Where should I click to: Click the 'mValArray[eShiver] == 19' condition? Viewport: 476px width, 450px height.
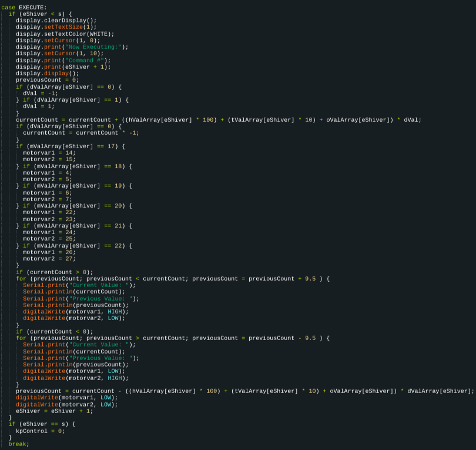click(x=78, y=186)
